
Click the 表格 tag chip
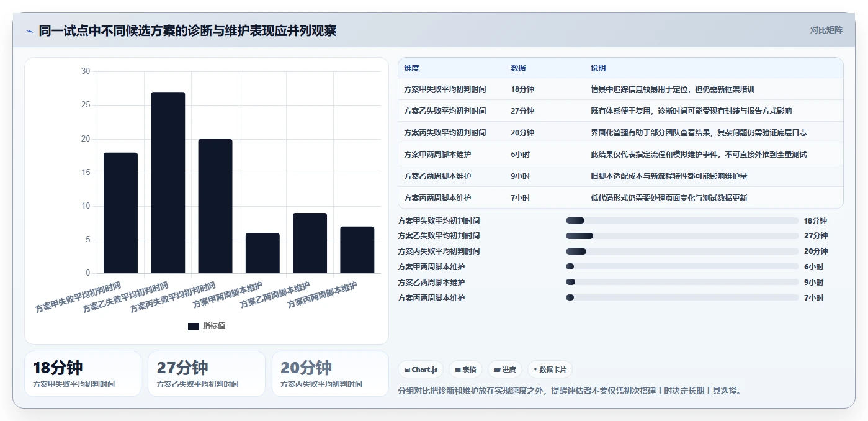tap(465, 369)
